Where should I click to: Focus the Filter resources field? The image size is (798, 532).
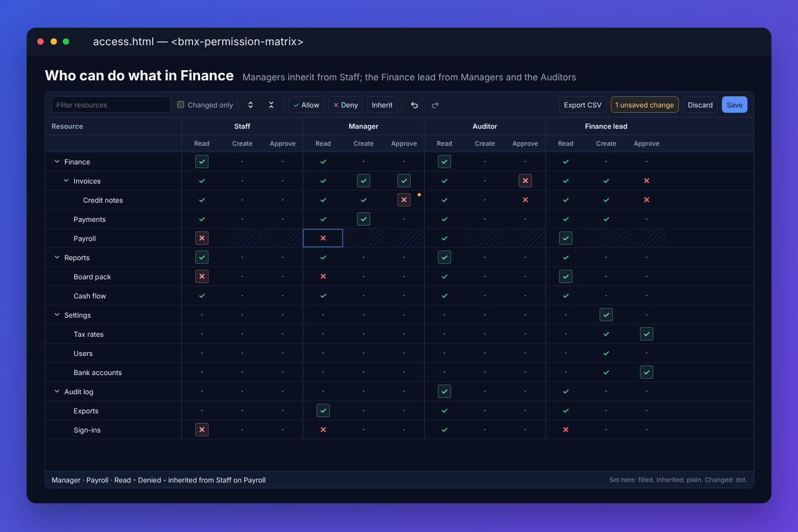[x=111, y=105]
